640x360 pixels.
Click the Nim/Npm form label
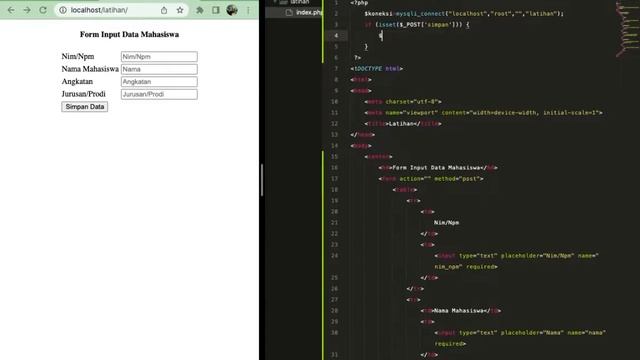point(78,56)
